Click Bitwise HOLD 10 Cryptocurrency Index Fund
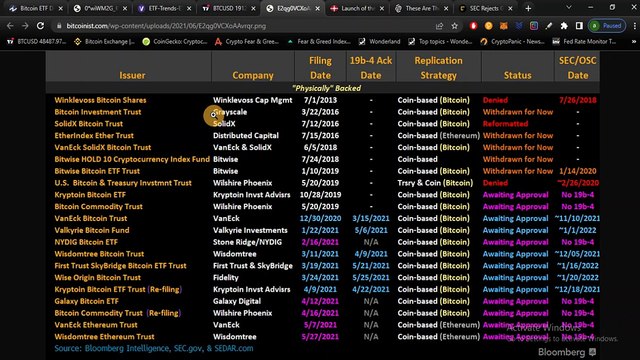640x360 pixels. click(132, 159)
